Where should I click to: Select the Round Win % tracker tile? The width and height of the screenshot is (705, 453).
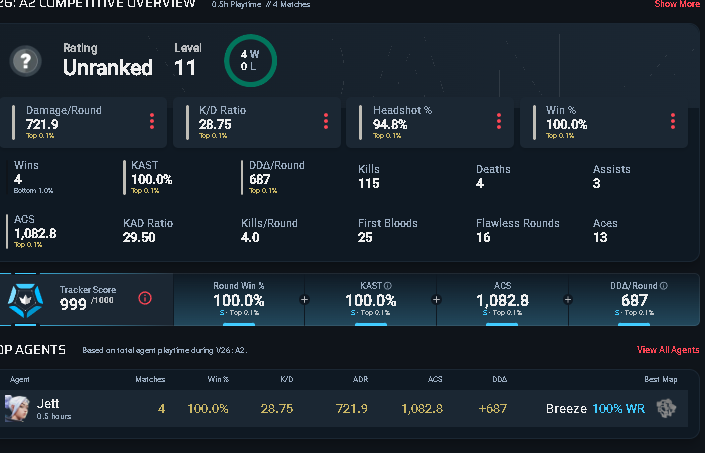[x=239, y=299]
